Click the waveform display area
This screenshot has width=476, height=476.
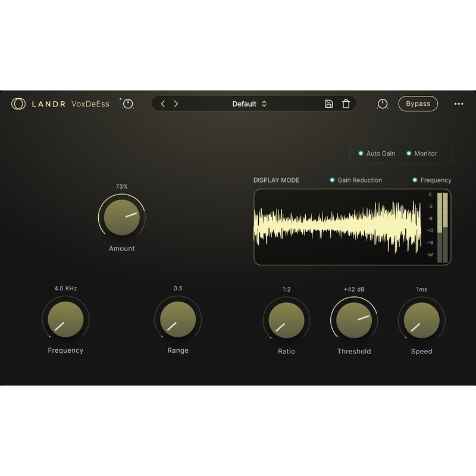pyautogui.click(x=339, y=226)
